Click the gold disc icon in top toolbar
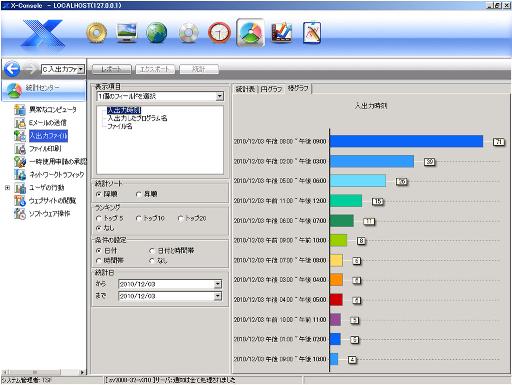This screenshot has height=385, width=512. (97, 33)
